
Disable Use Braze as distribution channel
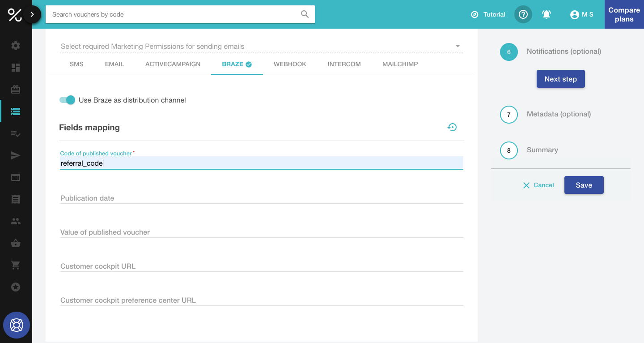(x=68, y=100)
